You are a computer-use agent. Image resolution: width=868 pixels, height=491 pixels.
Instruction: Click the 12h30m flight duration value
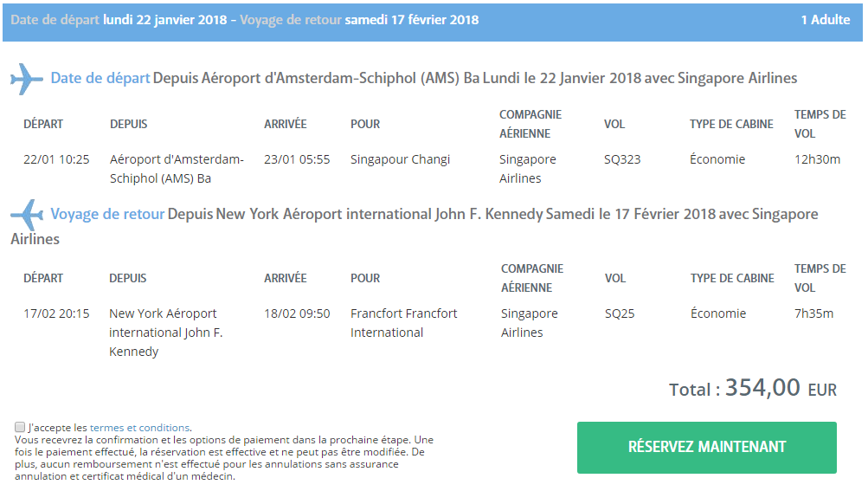[x=817, y=159]
